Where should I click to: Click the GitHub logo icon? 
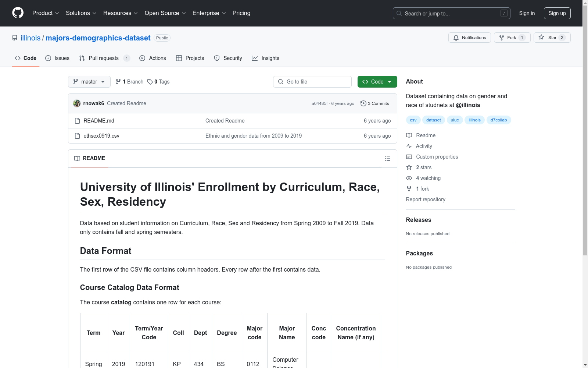click(x=18, y=13)
